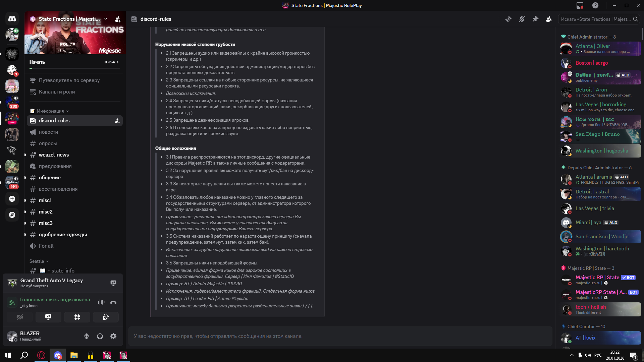644x362 pixels.
Task: Open Windows notification center icon
Action: point(634,355)
